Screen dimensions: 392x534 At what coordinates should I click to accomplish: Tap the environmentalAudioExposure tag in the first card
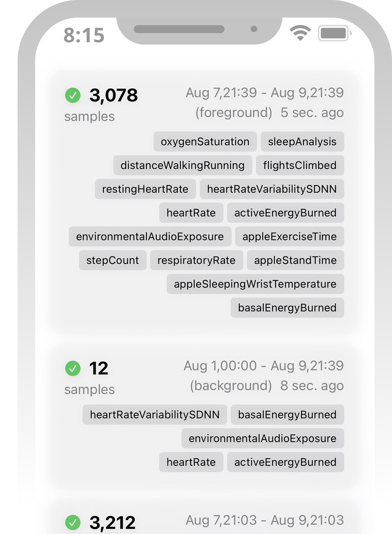tap(150, 237)
